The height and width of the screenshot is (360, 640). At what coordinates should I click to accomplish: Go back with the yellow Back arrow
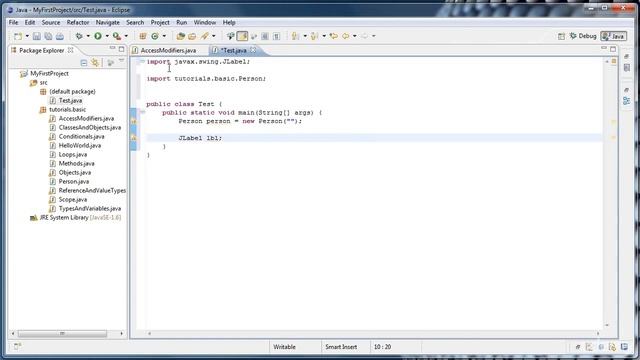[x=346, y=36]
